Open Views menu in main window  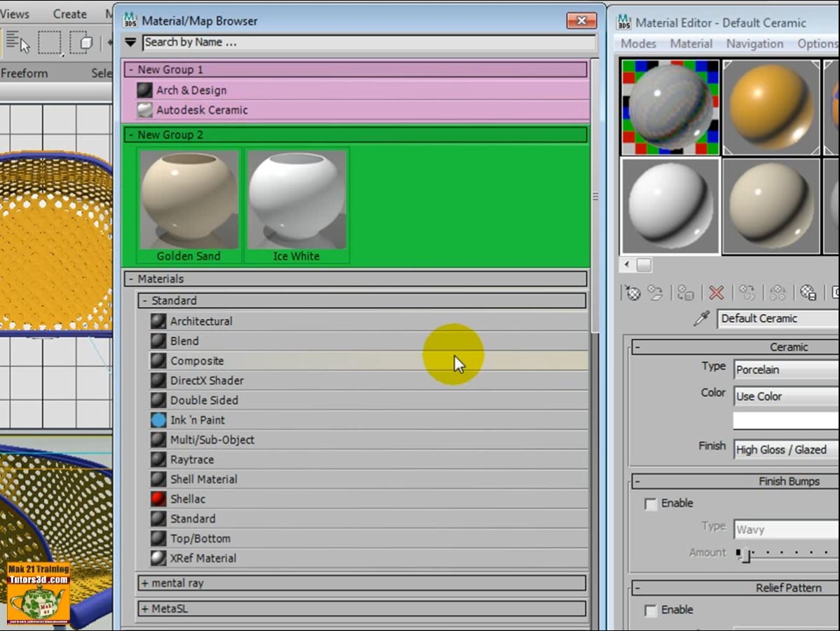click(x=15, y=14)
